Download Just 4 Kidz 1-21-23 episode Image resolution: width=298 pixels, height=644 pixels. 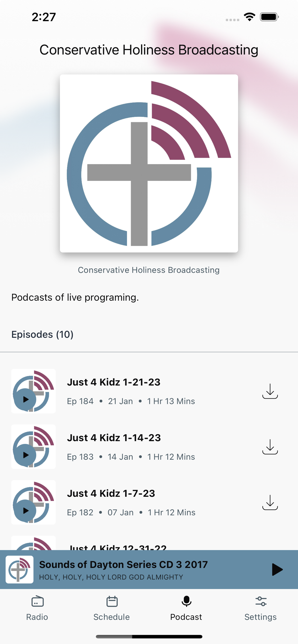pyautogui.click(x=270, y=391)
